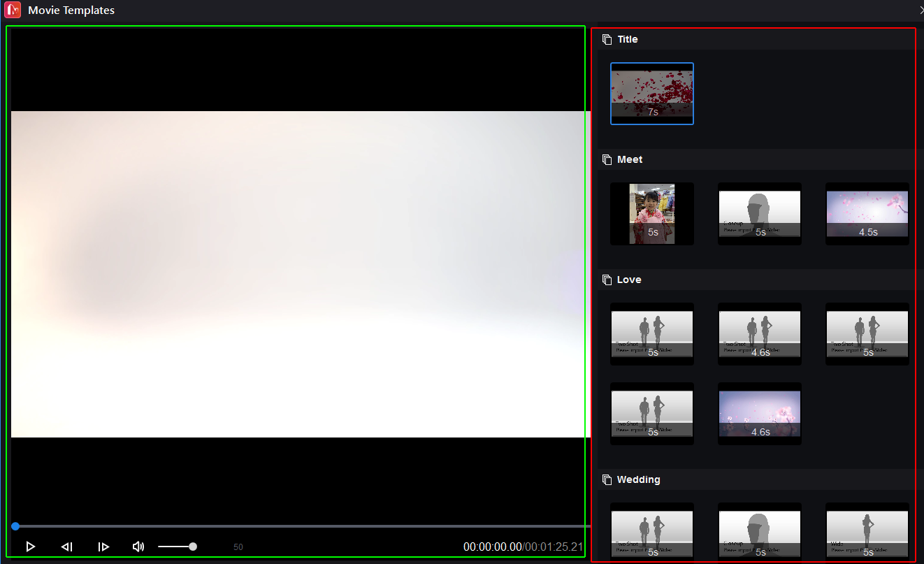The height and width of the screenshot is (564, 924).
Task: Select the 4.6s blossom template under Love
Action: coord(760,414)
